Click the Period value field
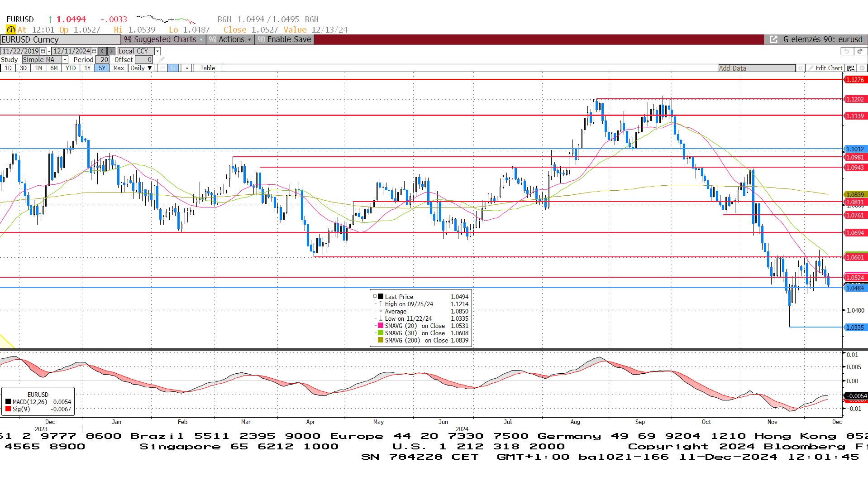The width and height of the screenshot is (868, 482). [x=102, y=59]
